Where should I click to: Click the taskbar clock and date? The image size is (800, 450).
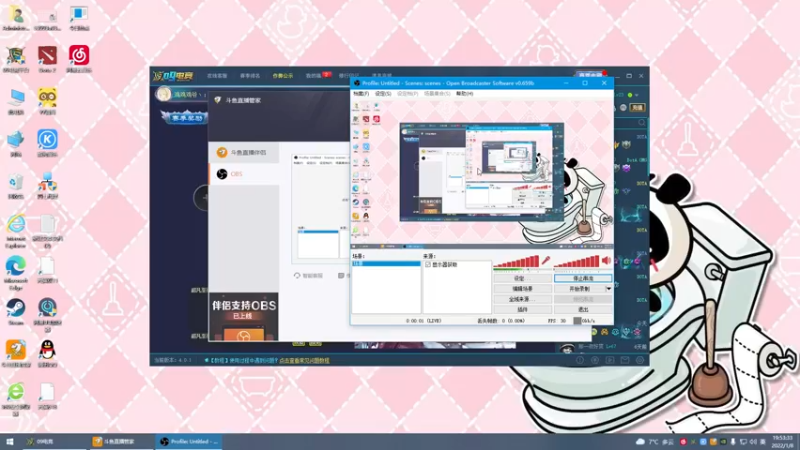point(782,441)
